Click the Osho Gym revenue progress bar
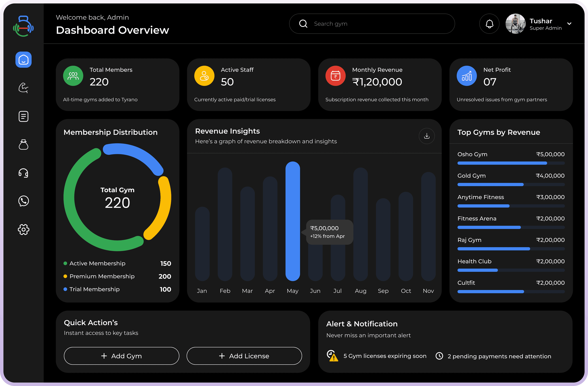The width and height of the screenshot is (588, 386). click(x=511, y=163)
